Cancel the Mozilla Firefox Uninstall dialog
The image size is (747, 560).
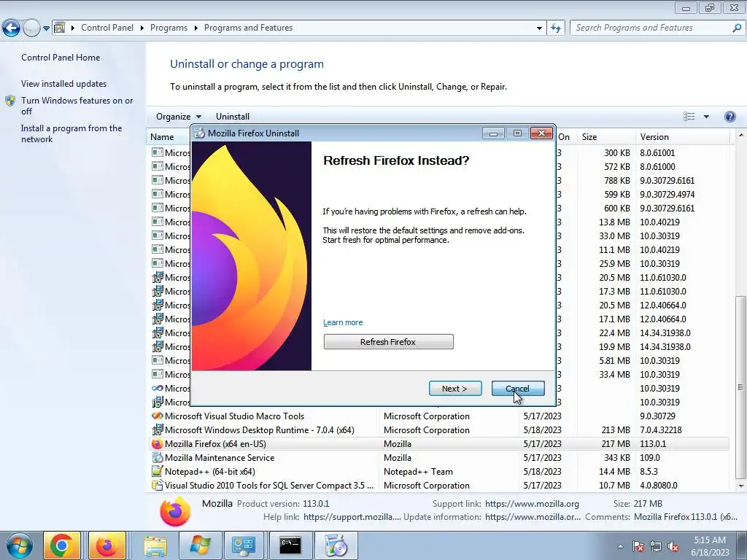click(x=518, y=389)
